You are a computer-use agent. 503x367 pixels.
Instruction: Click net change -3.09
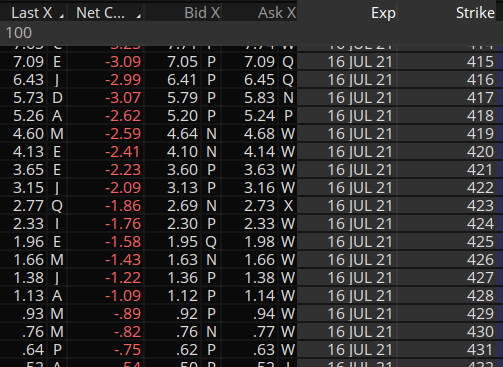tap(123, 62)
